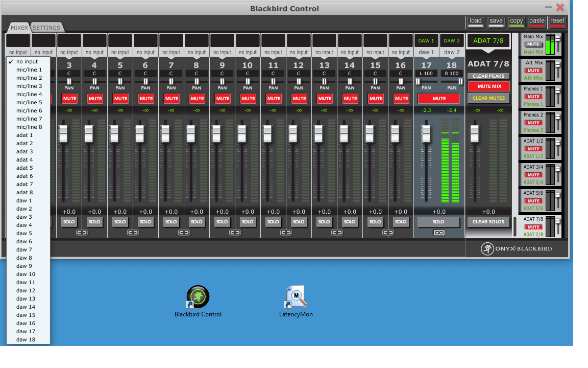The height and width of the screenshot is (368, 588).
Task: Click Main Mix level slider
Action: (x=557, y=39)
